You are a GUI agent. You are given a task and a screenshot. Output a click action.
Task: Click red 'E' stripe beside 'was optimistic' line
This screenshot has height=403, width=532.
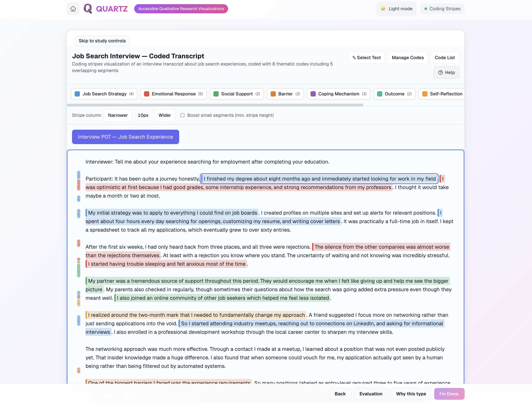click(79, 185)
